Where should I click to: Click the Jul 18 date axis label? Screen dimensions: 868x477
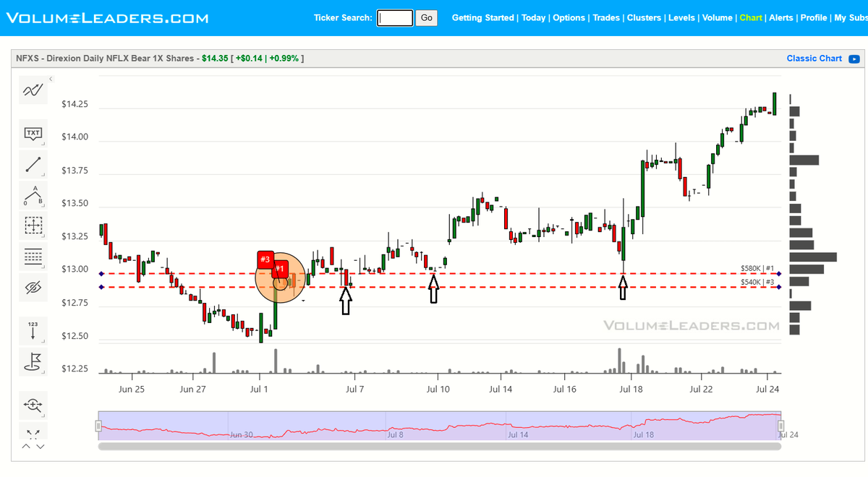point(631,389)
